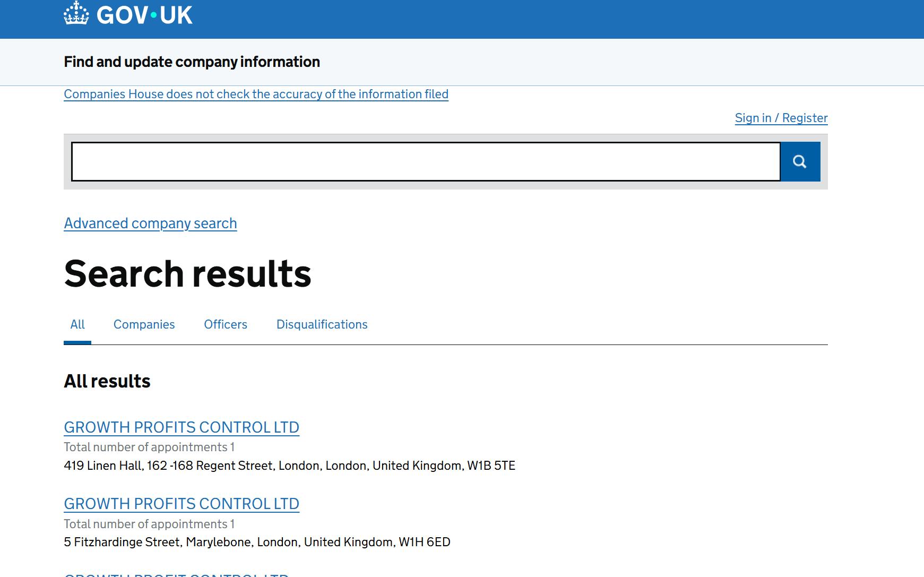Click appointments count above Regent Street address
924x577 pixels.
pyautogui.click(x=149, y=447)
